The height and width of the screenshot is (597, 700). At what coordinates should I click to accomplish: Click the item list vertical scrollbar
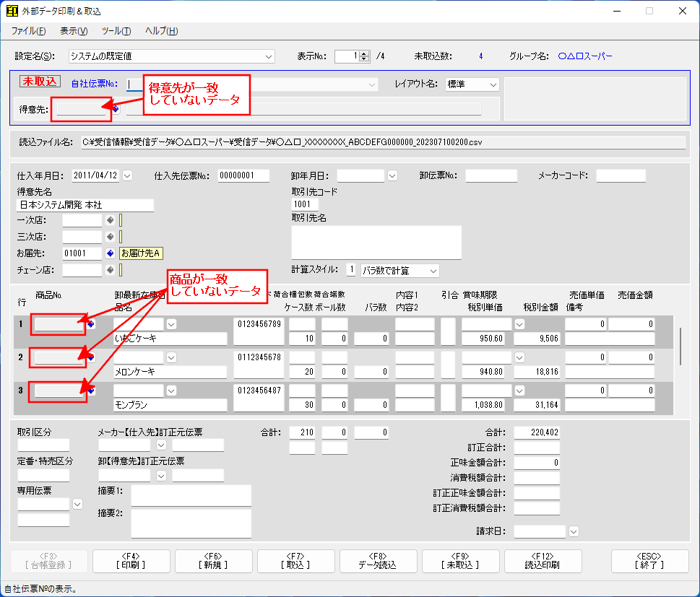[x=680, y=347]
